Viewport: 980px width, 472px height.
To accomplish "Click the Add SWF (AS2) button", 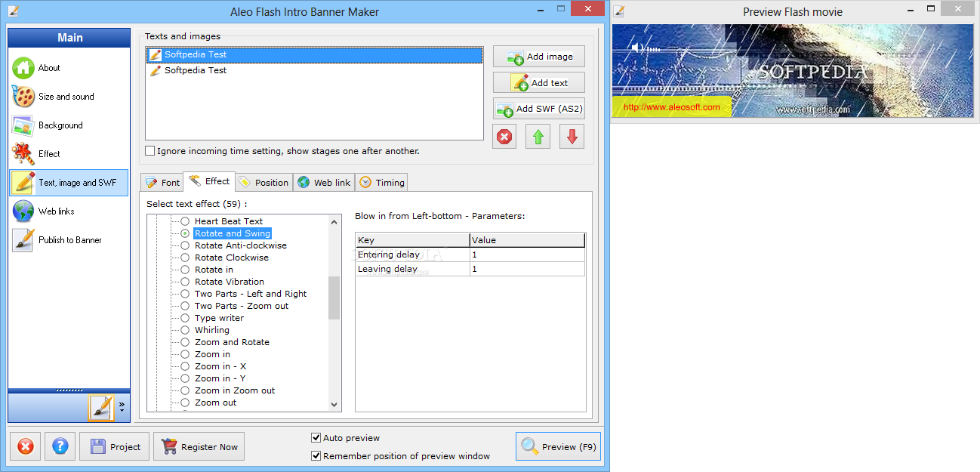I will click(x=539, y=109).
